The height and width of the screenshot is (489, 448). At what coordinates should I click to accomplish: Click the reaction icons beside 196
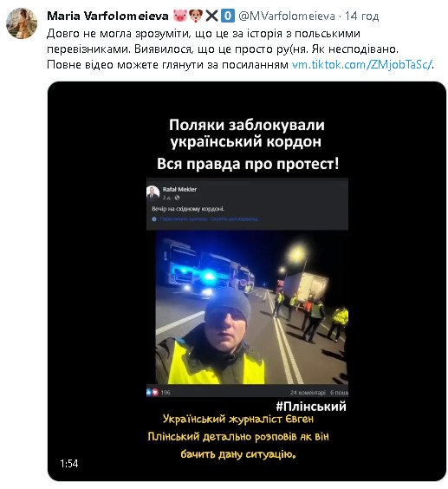point(153,392)
